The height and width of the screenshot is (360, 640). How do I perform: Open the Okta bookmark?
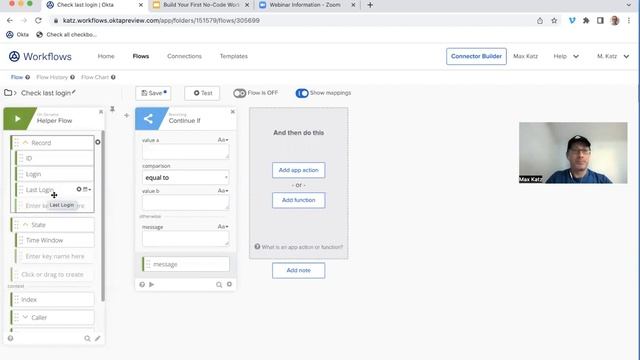point(18,35)
